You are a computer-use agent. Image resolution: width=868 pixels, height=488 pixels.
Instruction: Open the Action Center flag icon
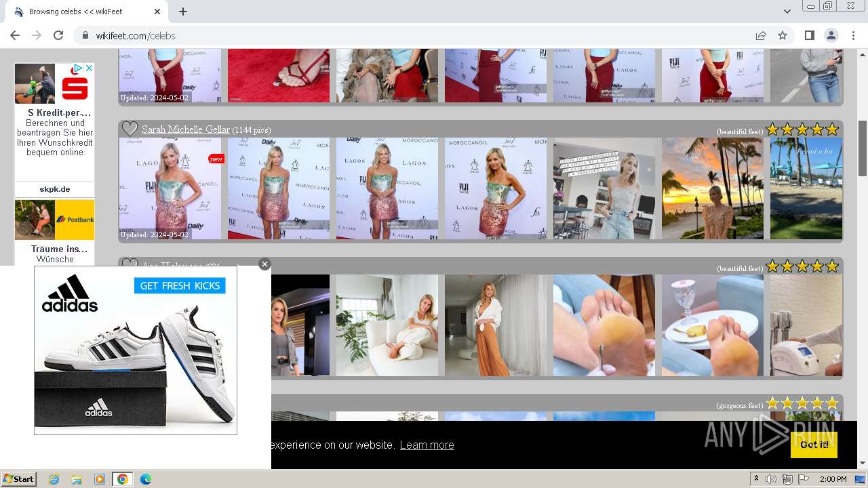point(802,479)
